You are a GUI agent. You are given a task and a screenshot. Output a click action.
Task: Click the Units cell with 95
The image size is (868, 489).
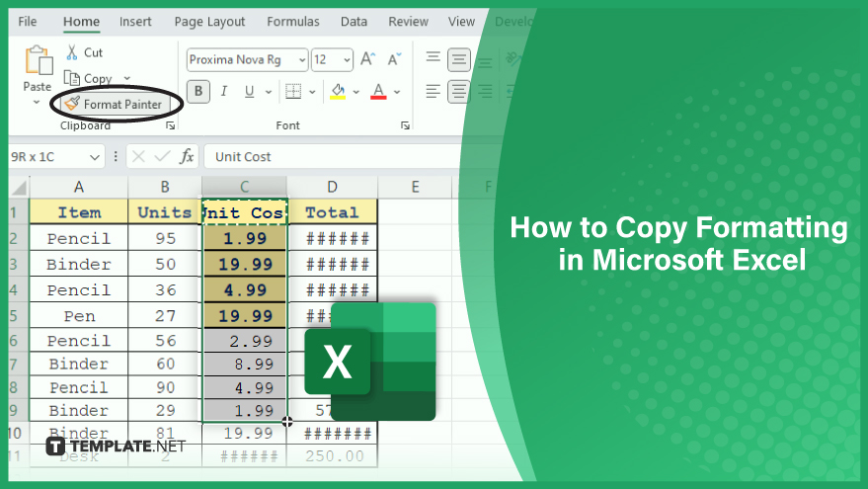click(x=164, y=238)
